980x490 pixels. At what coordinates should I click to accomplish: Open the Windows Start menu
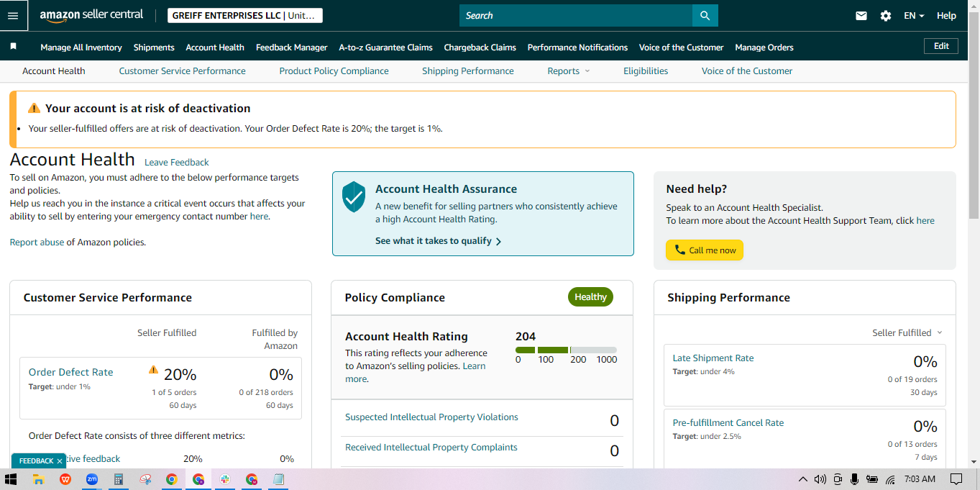click(10, 479)
